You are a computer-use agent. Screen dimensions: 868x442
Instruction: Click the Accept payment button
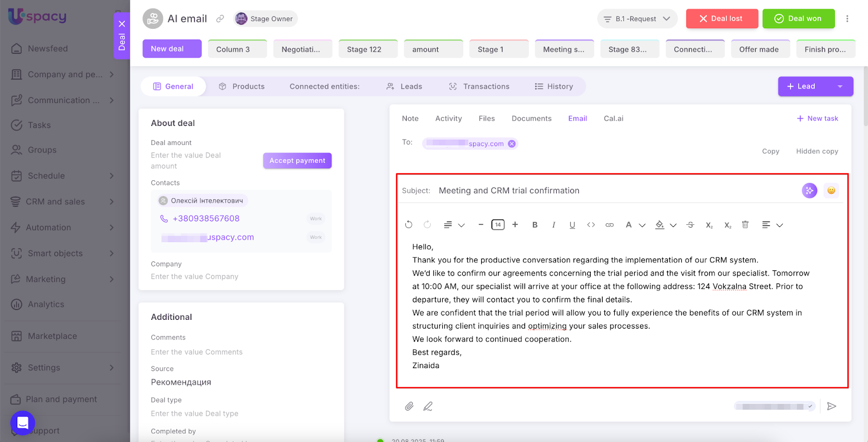coord(297,161)
